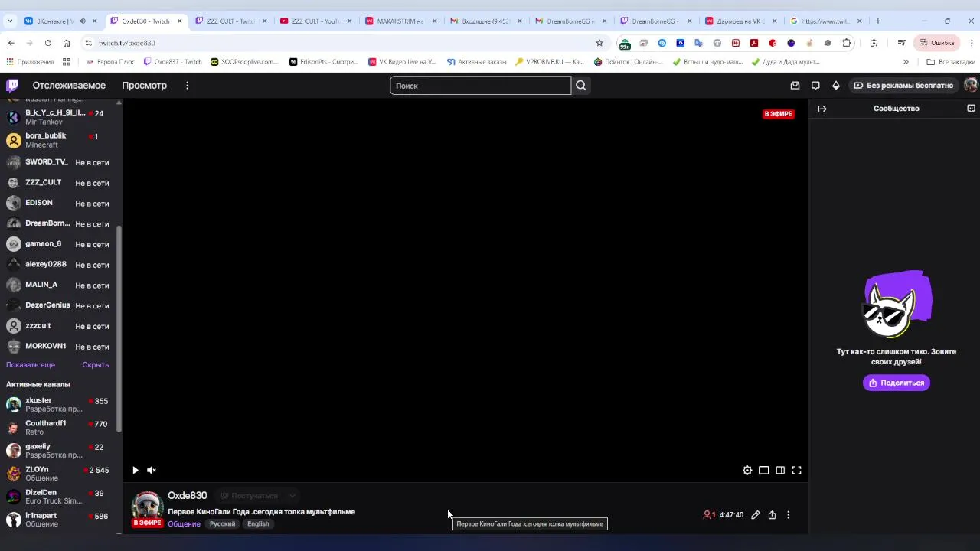Screen dimensions: 980x551
Task: Open the Twitch home logo
Action: (12, 86)
